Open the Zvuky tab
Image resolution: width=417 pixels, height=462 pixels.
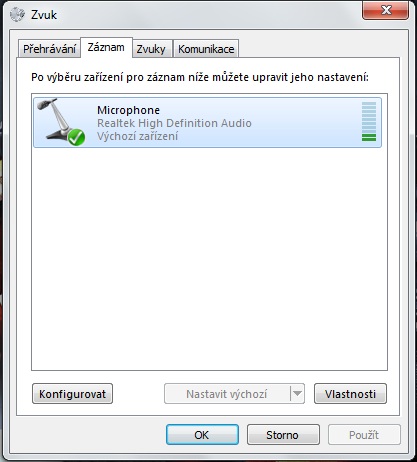click(151, 49)
